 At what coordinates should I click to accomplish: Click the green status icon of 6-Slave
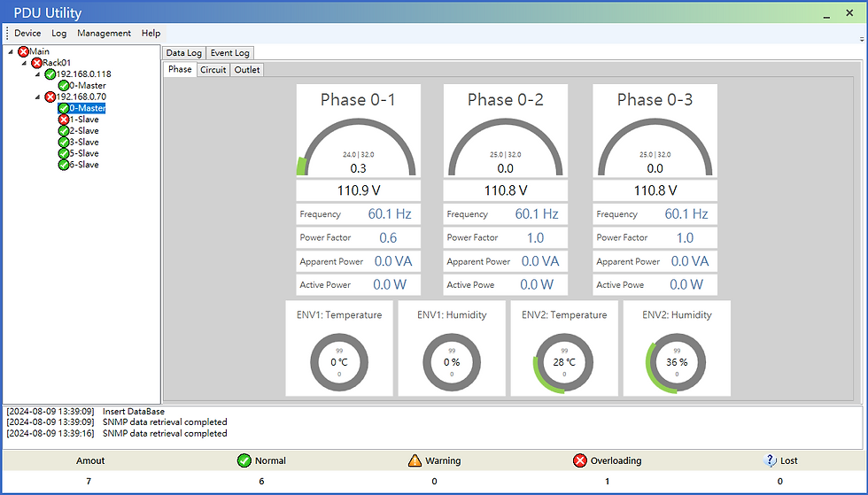pos(64,165)
